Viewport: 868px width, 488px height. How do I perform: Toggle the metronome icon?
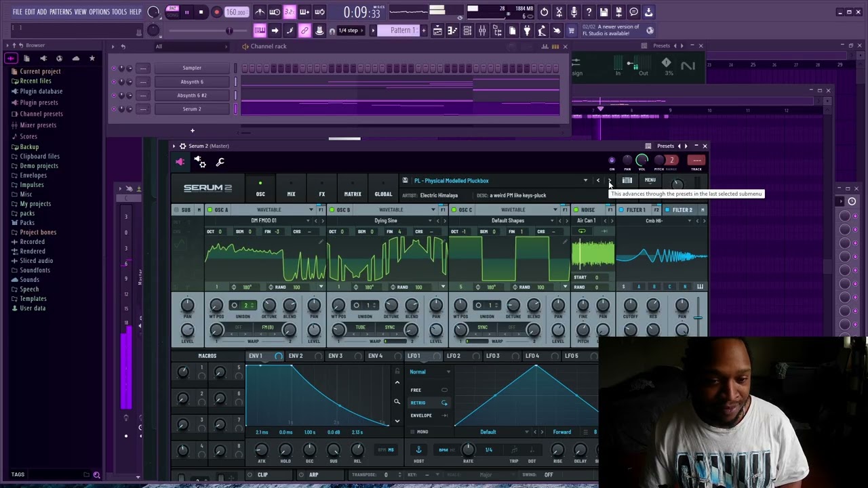[x=260, y=12]
